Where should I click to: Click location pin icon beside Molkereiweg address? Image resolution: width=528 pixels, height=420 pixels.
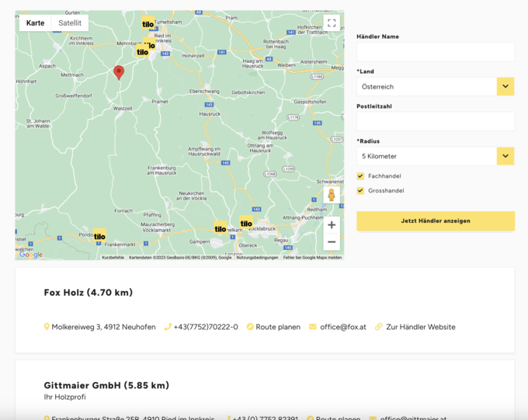point(47,327)
